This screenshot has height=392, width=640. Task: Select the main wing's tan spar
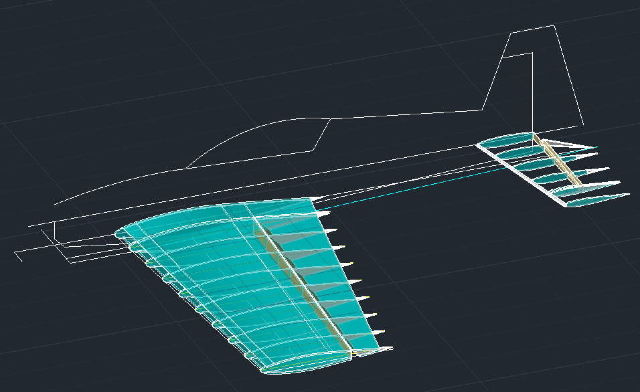tap(302, 286)
